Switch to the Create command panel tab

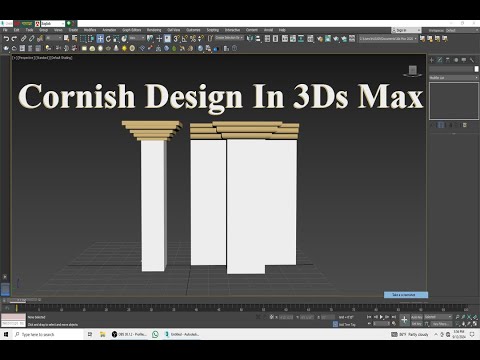(x=432, y=60)
